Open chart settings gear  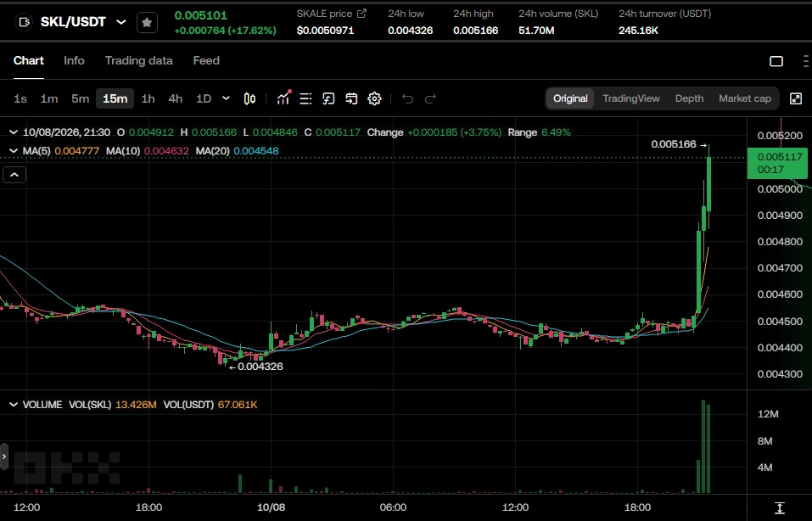click(374, 98)
